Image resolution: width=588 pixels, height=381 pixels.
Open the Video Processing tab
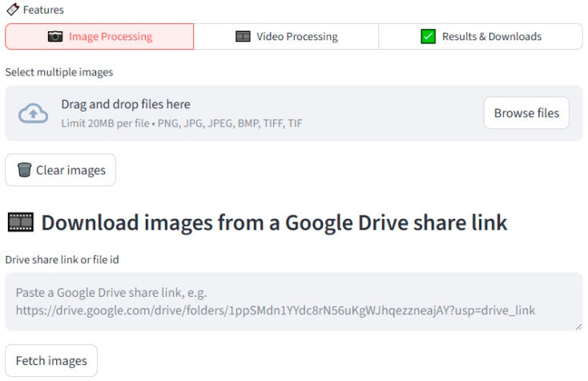click(286, 36)
